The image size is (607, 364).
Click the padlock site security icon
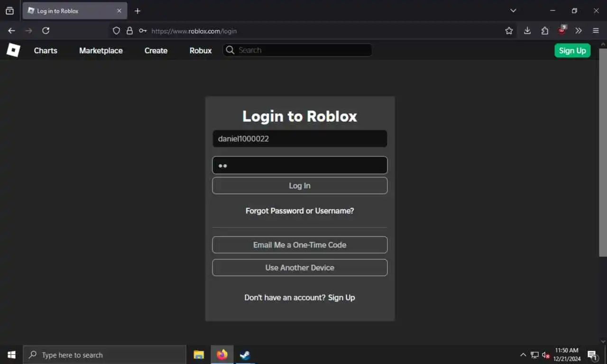tap(129, 31)
